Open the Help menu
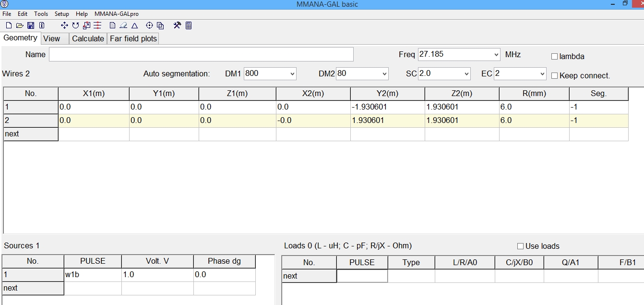644x305 pixels. (x=82, y=14)
